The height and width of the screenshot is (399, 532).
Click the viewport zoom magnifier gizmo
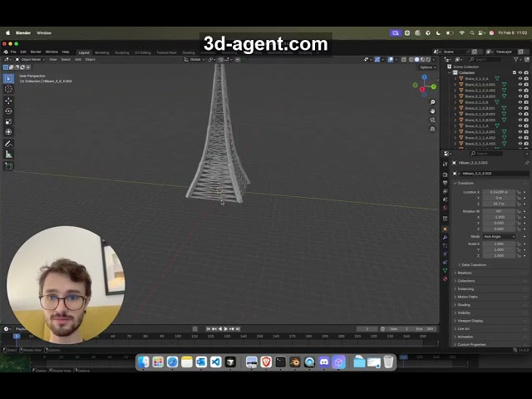click(x=432, y=102)
